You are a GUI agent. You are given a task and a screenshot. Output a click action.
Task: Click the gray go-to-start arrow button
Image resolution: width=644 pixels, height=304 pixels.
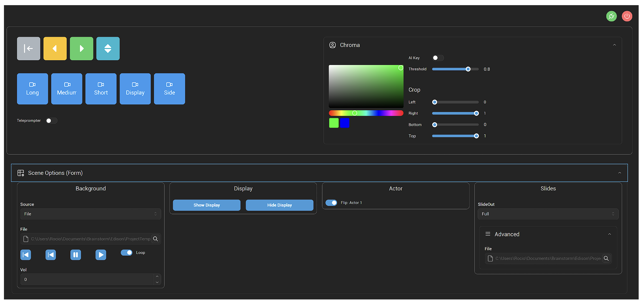point(28,49)
